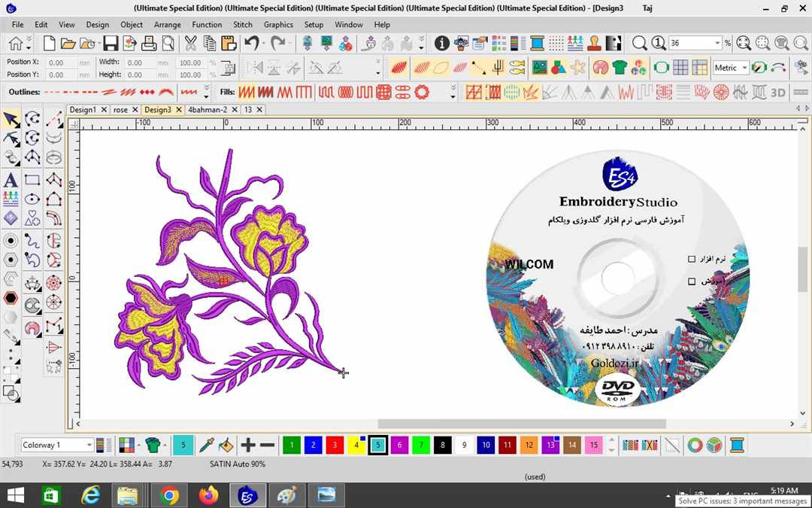Pick color with the eyedropper icon

207,445
